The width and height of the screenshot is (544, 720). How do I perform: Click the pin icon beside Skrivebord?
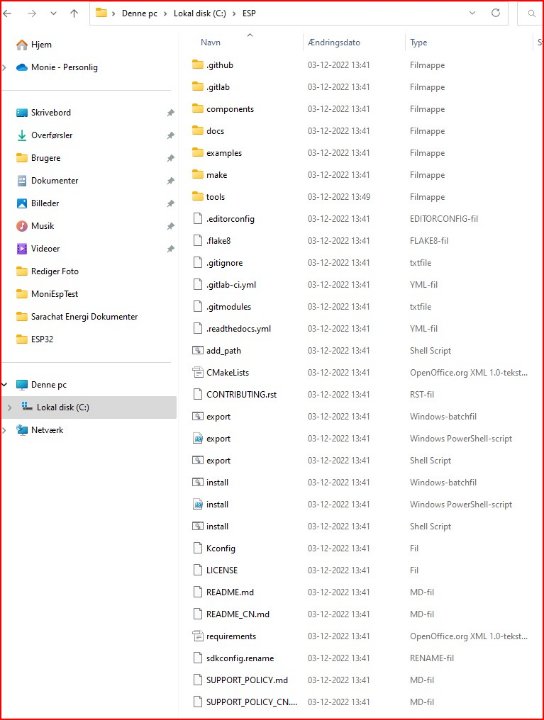170,112
